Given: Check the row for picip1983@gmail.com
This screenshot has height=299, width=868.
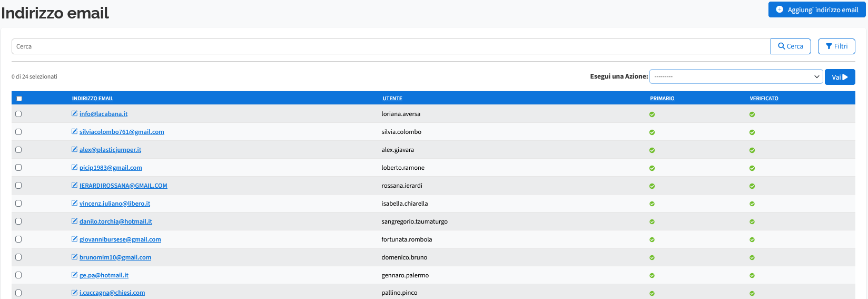Looking at the screenshot, I should click(18, 168).
